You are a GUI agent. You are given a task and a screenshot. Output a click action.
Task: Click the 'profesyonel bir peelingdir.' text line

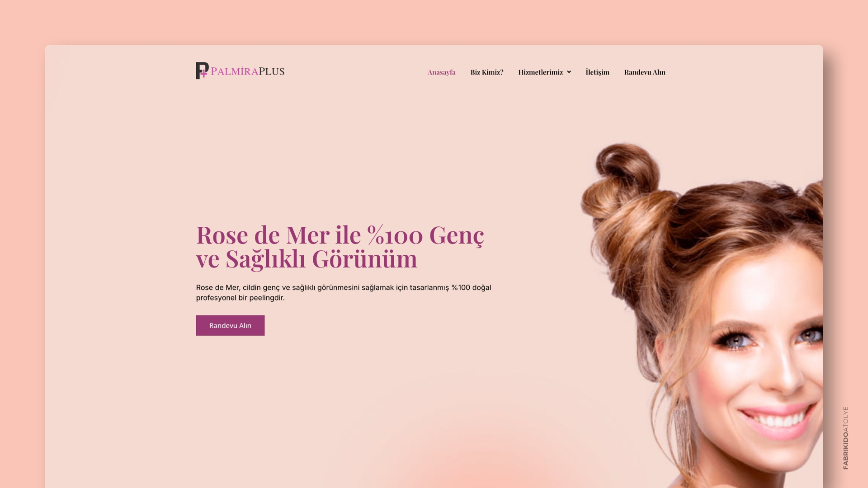click(240, 298)
